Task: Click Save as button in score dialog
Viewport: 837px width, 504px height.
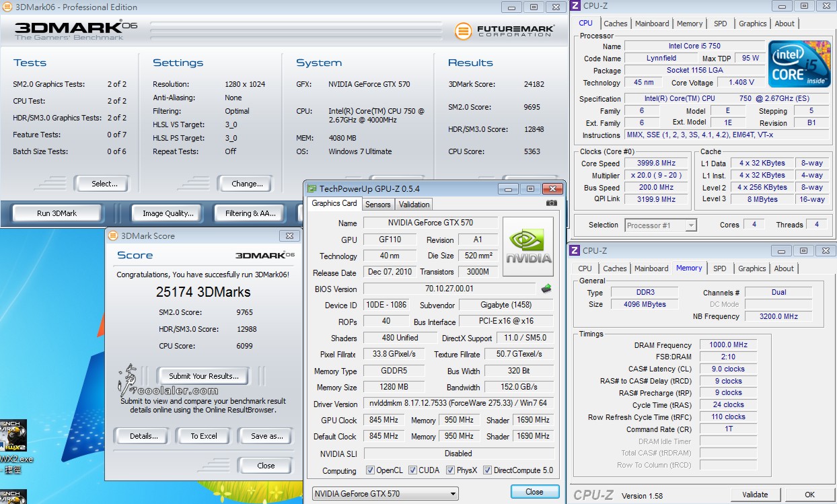Action: pos(266,436)
